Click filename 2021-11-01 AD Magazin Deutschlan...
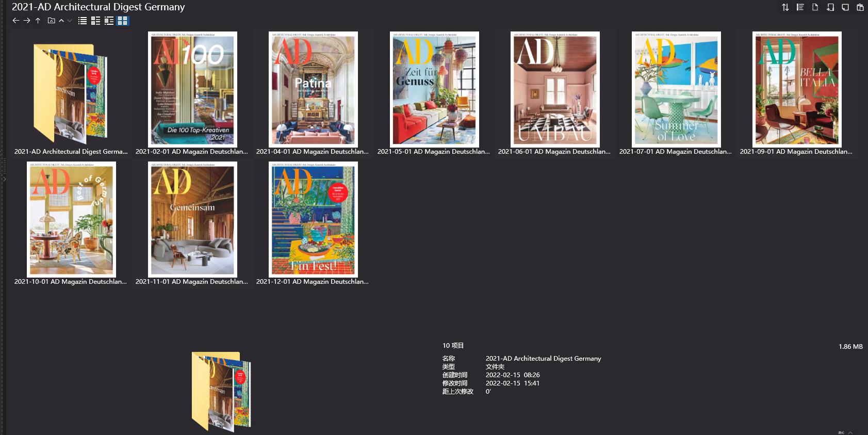The height and width of the screenshot is (435, 868). click(192, 282)
